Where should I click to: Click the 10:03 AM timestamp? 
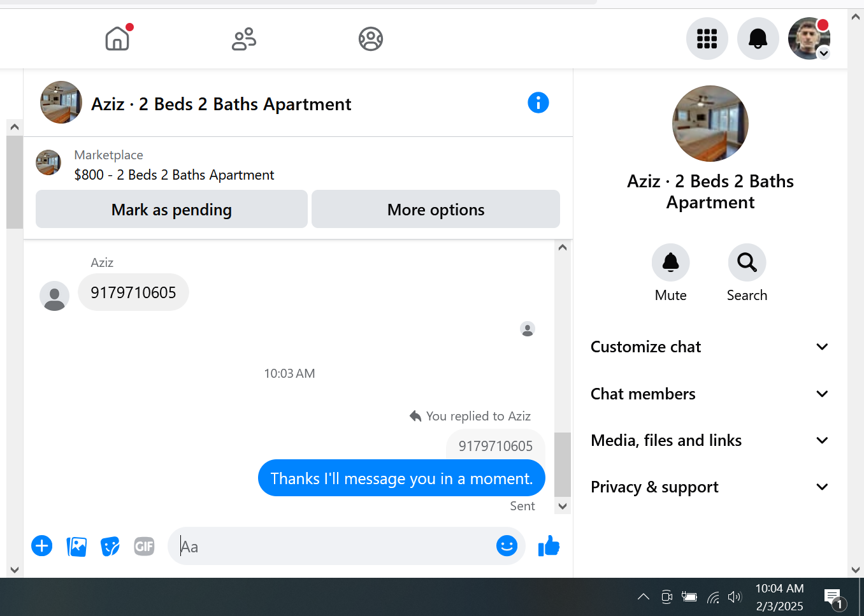(289, 373)
